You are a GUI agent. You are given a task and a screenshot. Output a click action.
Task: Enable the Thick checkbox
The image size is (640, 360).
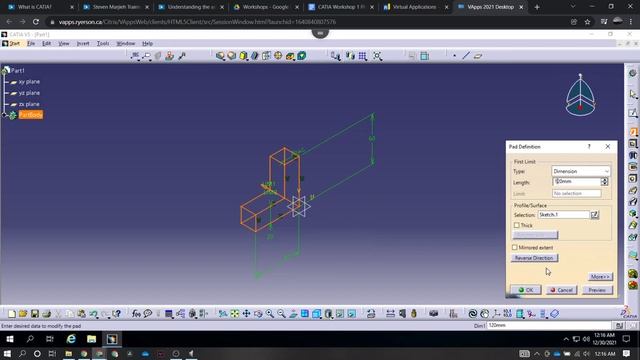[517, 225]
